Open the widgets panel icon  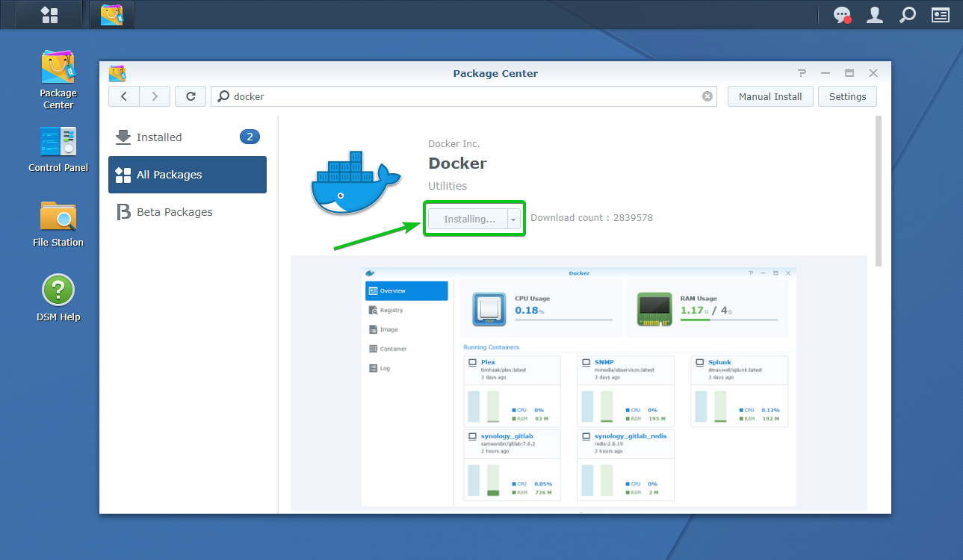point(940,15)
